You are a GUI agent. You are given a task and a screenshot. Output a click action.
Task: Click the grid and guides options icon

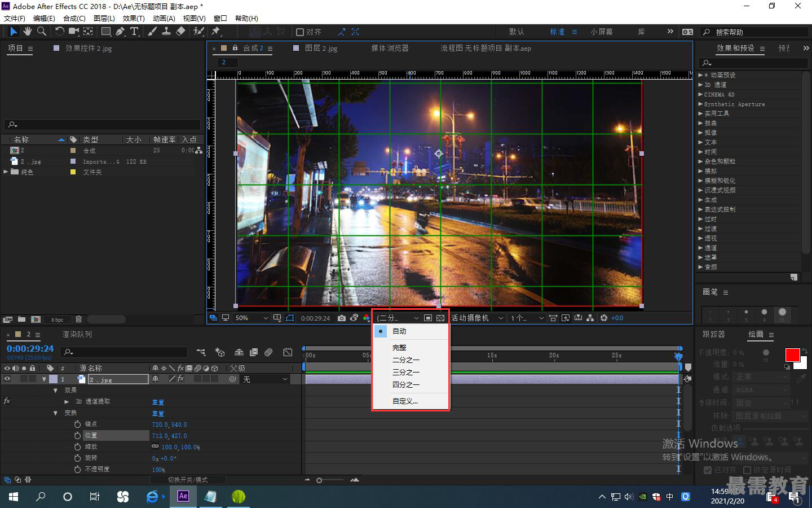pyautogui.click(x=277, y=318)
